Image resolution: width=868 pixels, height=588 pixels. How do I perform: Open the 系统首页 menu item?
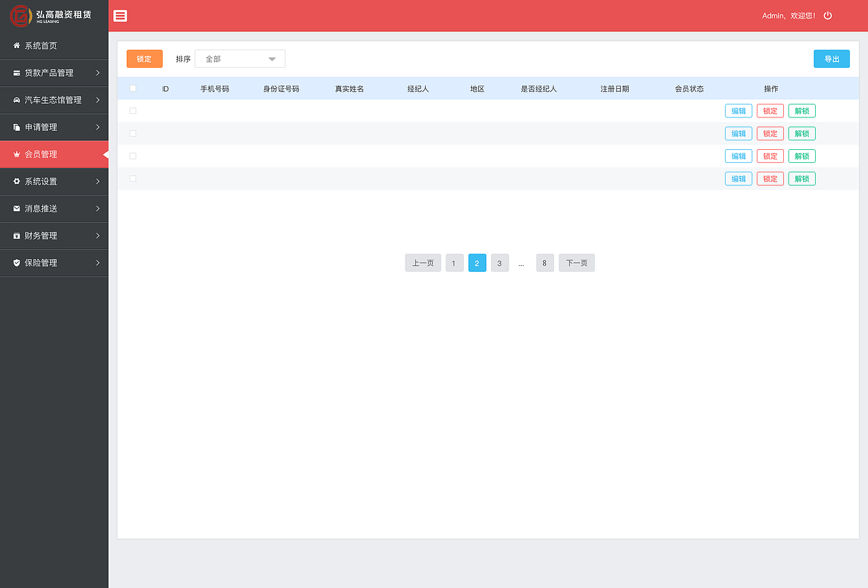(x=54, y=45)
